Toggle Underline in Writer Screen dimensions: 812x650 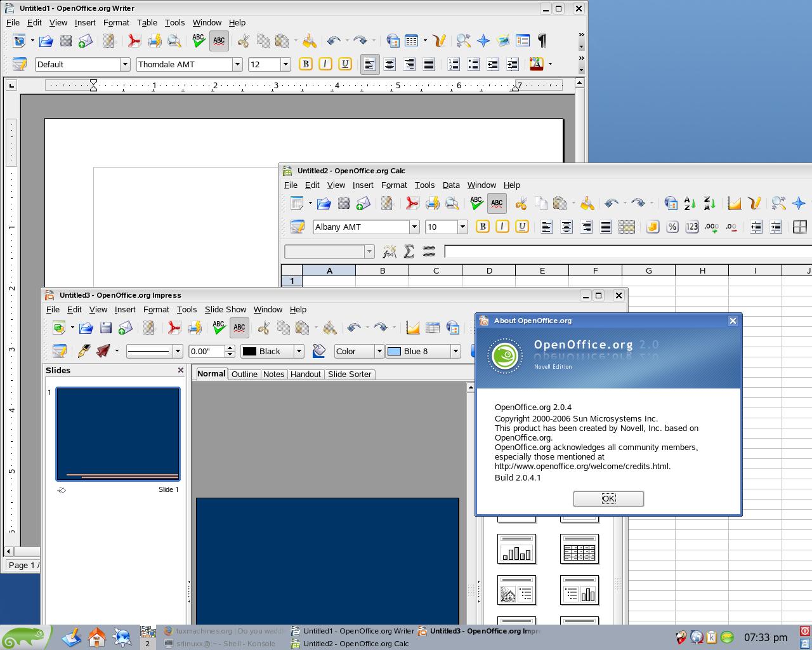(345, 64)
